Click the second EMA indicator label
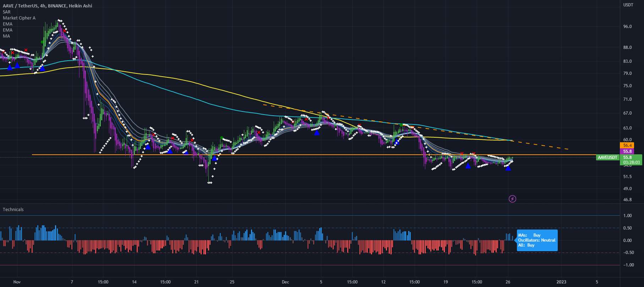Viewport: 644px width, 287px height. [x=7, y=30]
